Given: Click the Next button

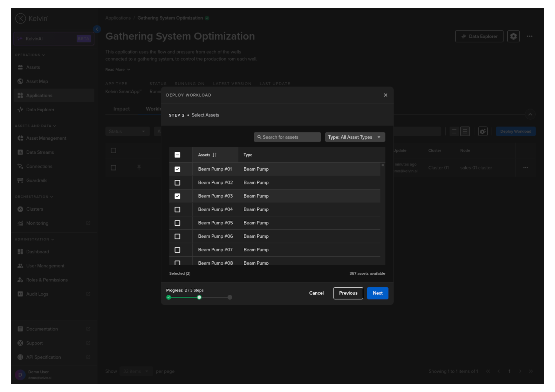Looking at the screenshot, I should coord(377,293).
